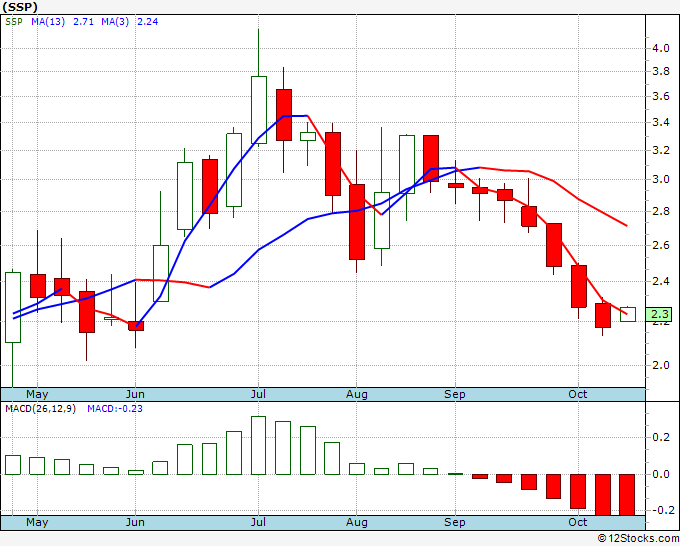Click Jul on the price chart time axis
Viewport: 680px width, 546px height.
258,394
